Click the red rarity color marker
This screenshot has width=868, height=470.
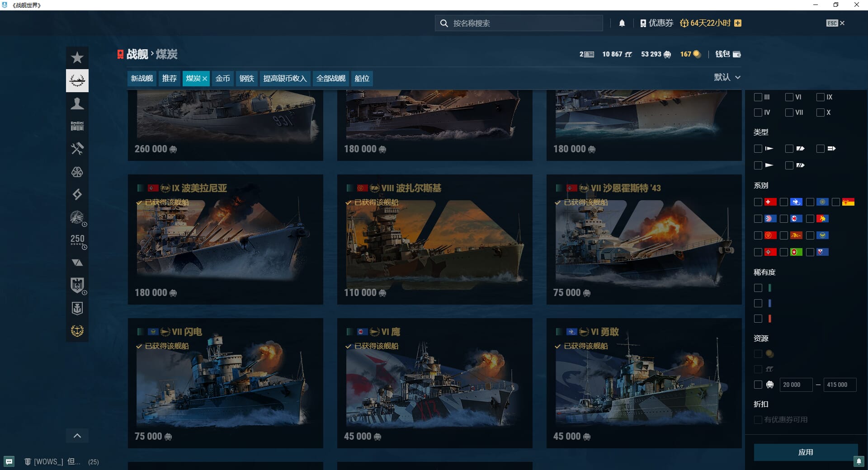click(x=769, y=319)
